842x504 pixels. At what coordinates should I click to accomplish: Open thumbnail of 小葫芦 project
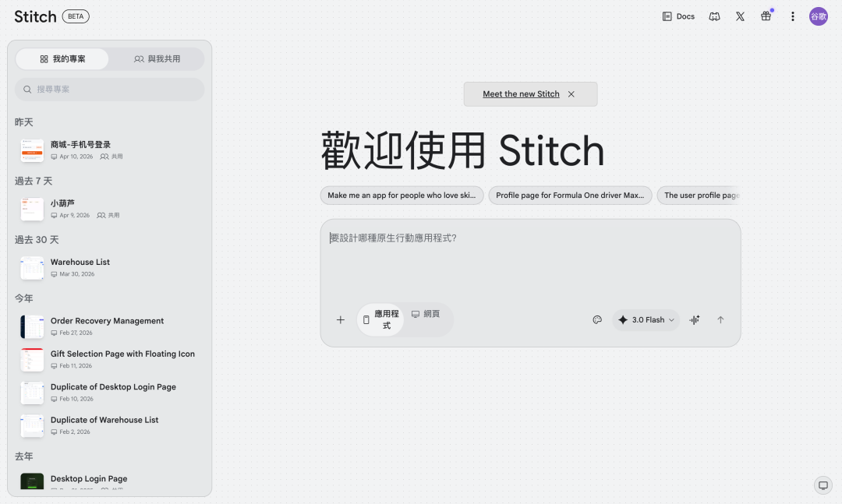tap(32, 210)
